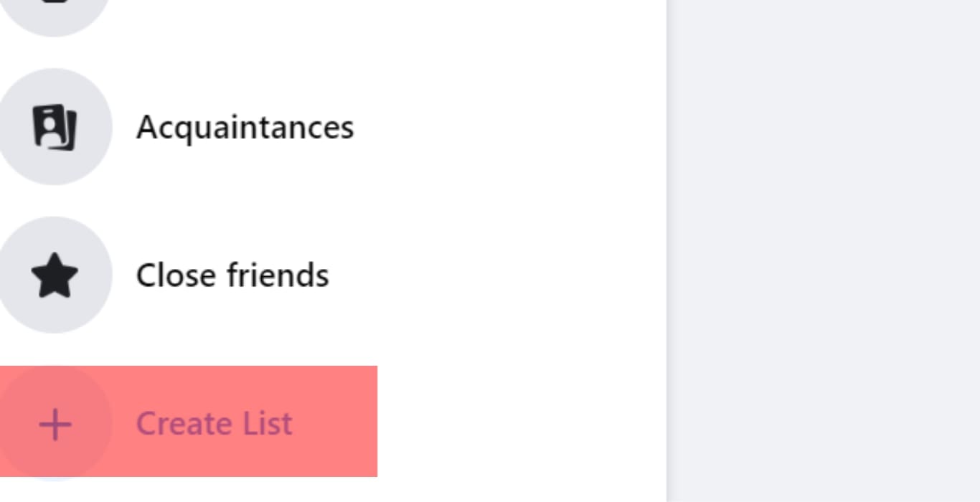980x502 pixels.
Task: Select the Acquaintances text label
Action: [244, 127]
